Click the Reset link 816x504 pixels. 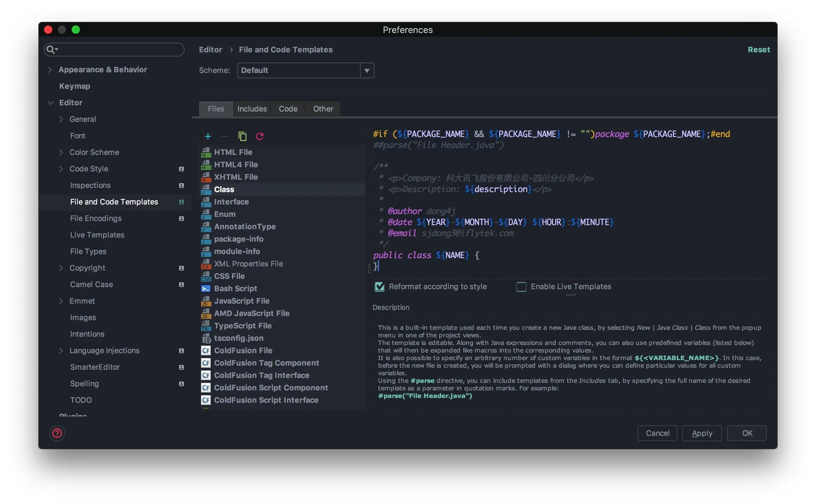tap(759, 50)
